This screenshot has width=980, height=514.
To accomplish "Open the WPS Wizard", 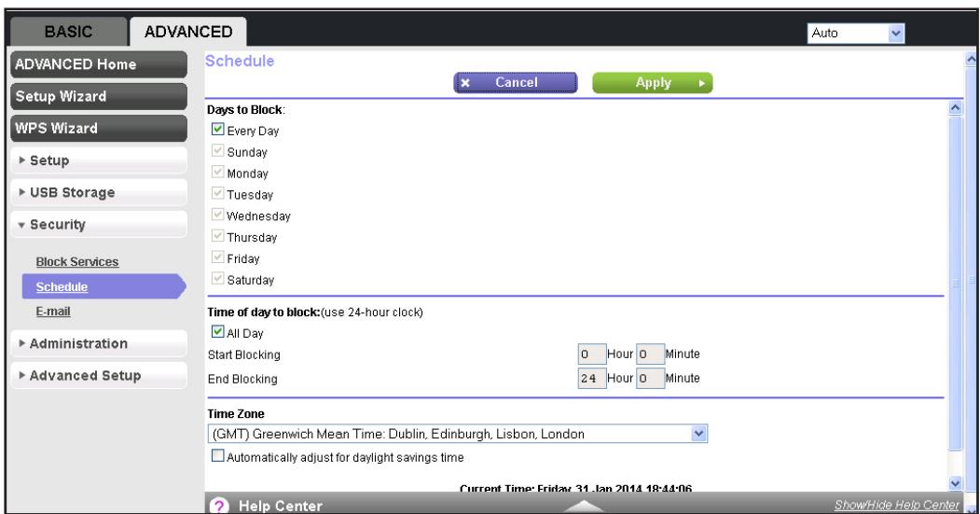I will pos(99,128).
